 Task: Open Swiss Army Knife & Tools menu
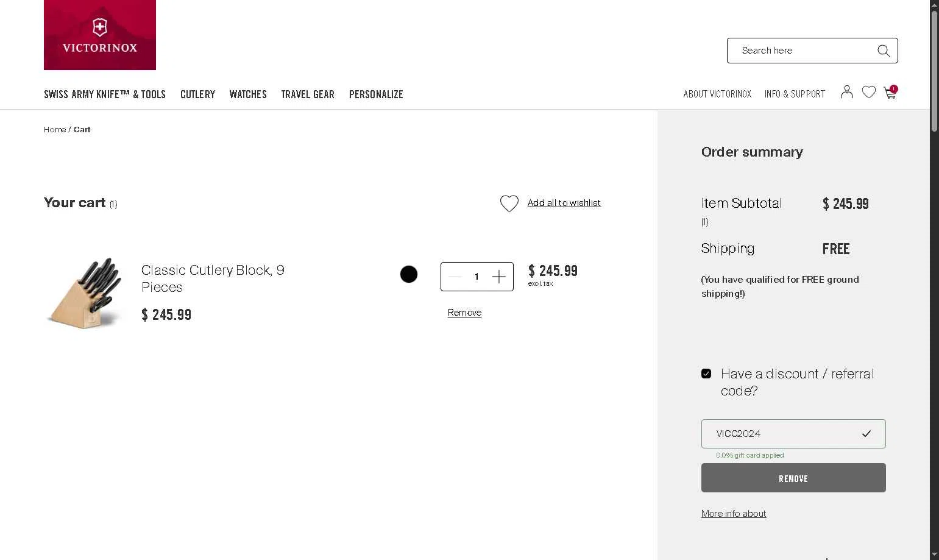pyautogui.click(x=105, y=94)
